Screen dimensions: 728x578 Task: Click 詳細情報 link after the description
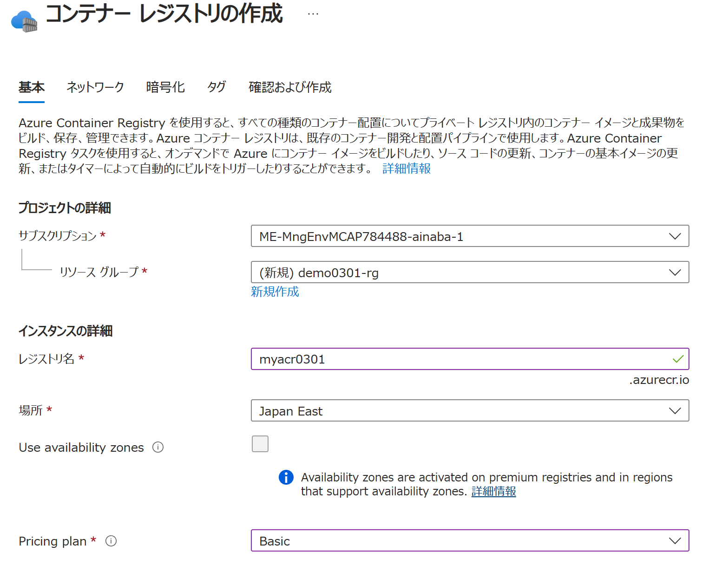407,169
